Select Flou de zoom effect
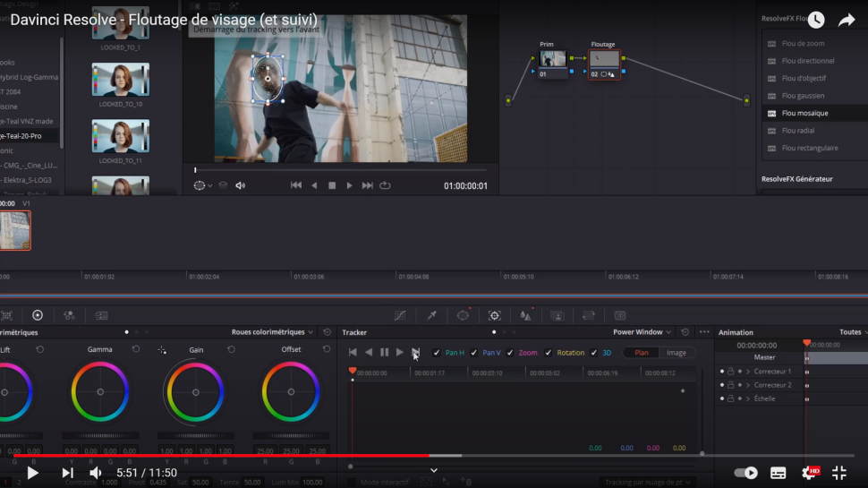Image resolution: width=868 pixels, height=488 pixels. pyautogui.click(x=815, y=43)
